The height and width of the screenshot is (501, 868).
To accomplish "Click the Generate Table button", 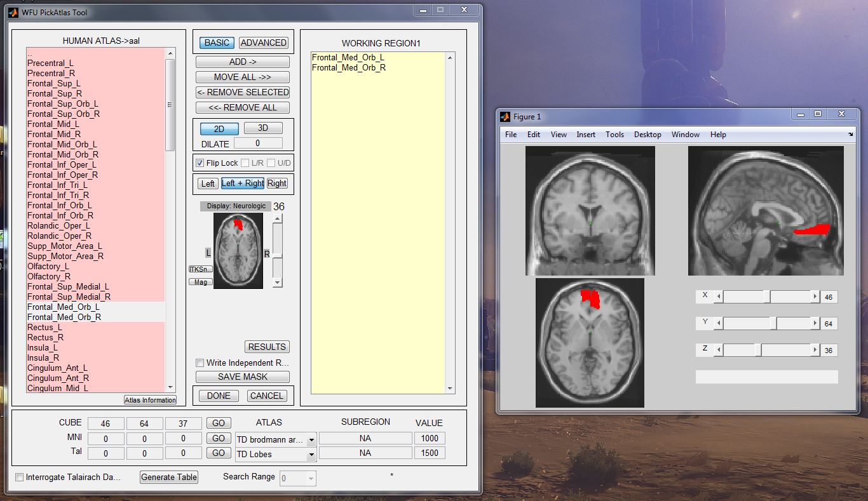I will 169,478.
